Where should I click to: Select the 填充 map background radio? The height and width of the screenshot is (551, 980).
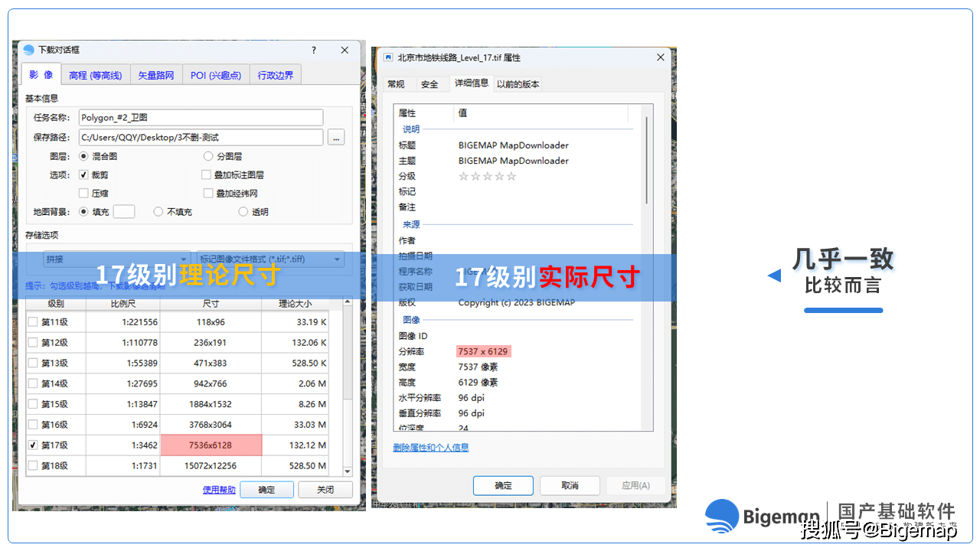84,212
